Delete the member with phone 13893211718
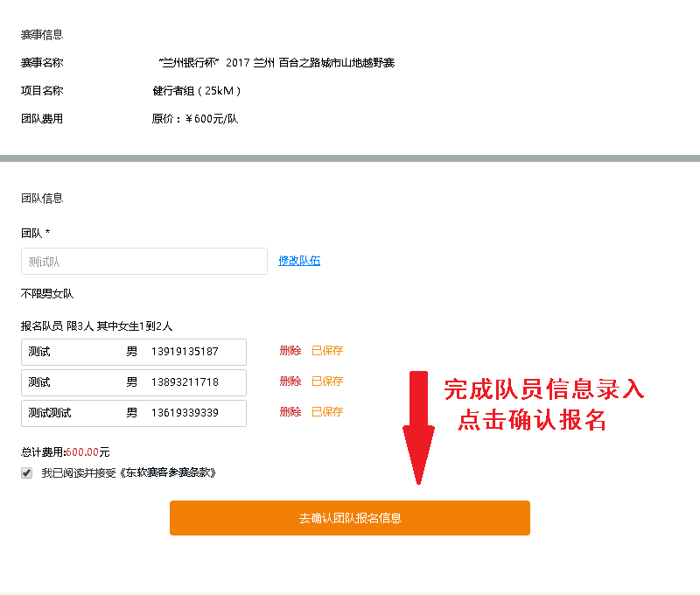This screenshot has width=700, height=595. coord(290,381)
